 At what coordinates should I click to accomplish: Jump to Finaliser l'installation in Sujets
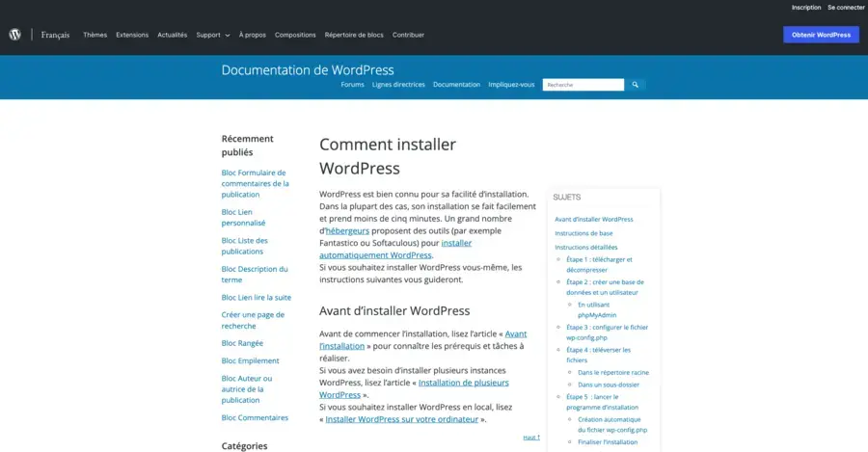coord(608,442)
